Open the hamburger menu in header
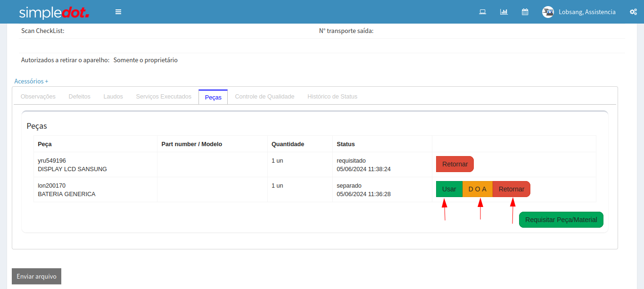The width and height of the screenshot is (644, 289). [118, 12]
